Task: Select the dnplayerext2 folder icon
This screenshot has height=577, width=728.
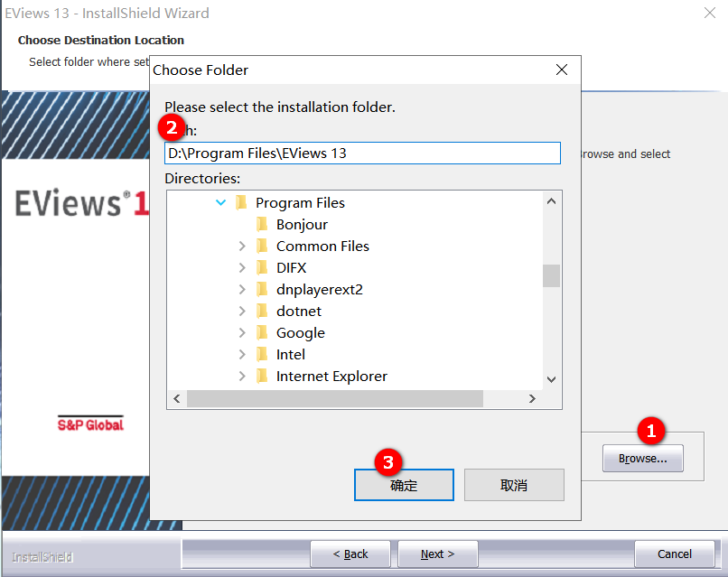Action: pyautogui.click(x=262, y=289)
